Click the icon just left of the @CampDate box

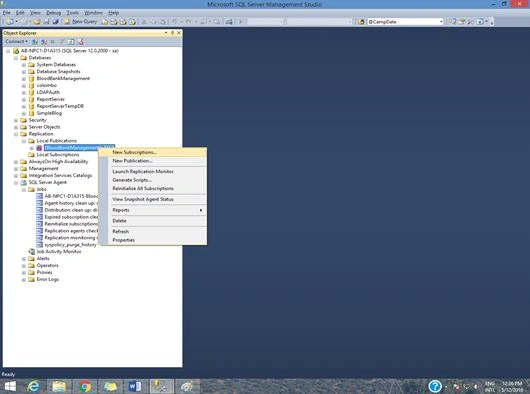pos(361,22)
